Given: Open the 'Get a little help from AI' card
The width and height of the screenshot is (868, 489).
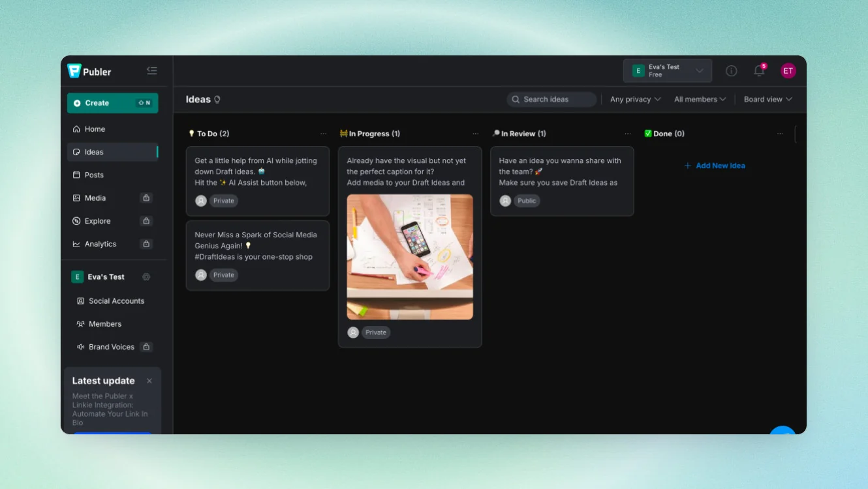Looking at the screenshot, I should click(x=258, y=181).
